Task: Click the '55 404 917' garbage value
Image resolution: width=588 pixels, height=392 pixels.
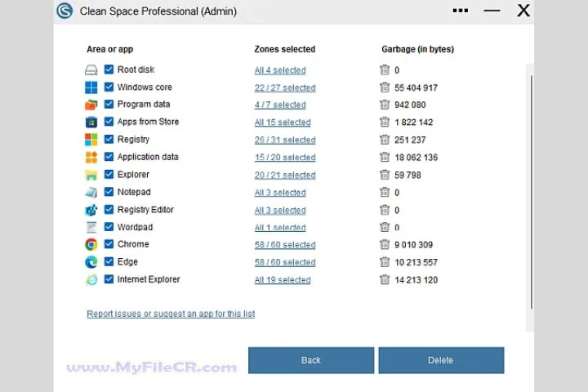Action: 416,87
